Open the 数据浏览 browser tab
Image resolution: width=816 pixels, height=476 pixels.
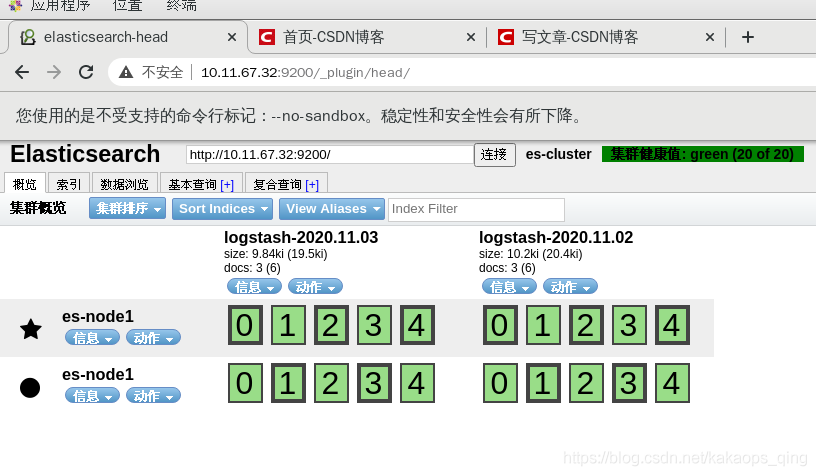coord(124,184)
